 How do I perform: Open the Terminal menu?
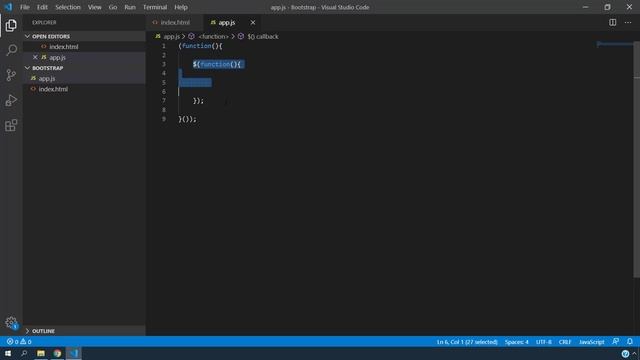(x=155, y=7)
